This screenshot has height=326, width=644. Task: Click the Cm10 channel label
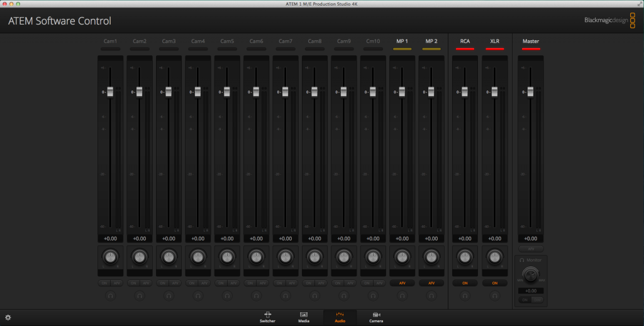(x=373, y=41)
